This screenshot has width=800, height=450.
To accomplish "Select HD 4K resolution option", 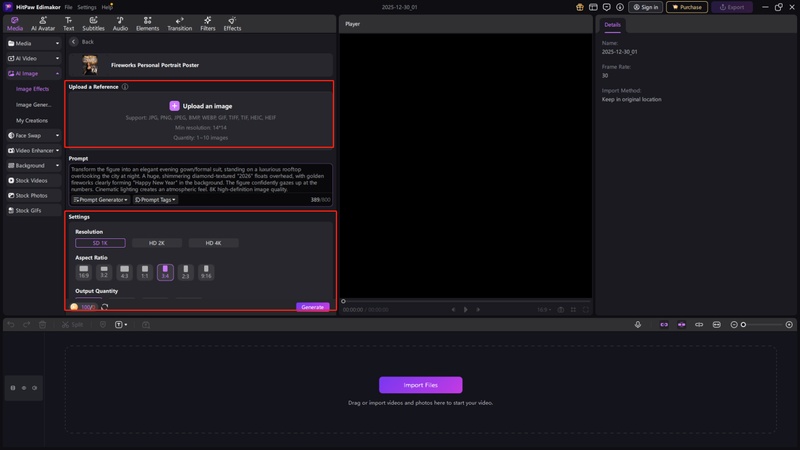I will point(214,243).
